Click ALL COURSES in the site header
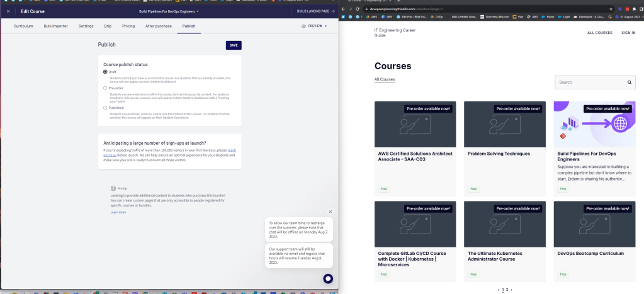This screenshot has width=644, height=294. (x=600, y=33)
